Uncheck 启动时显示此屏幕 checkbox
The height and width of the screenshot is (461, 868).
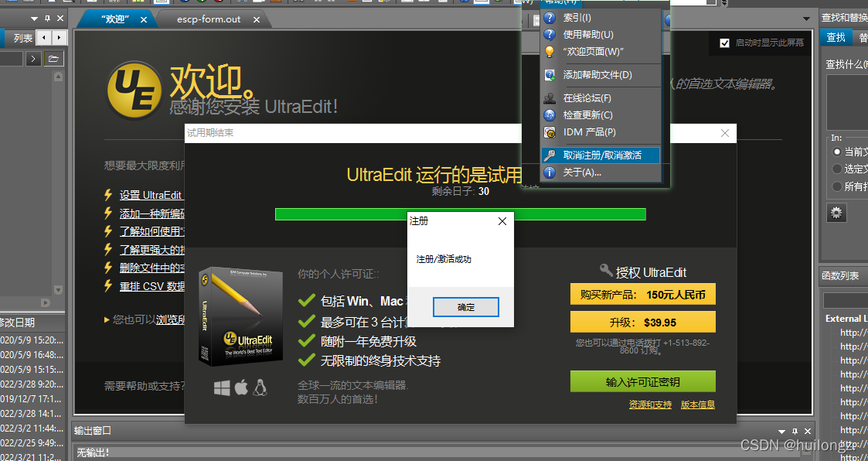724,43
